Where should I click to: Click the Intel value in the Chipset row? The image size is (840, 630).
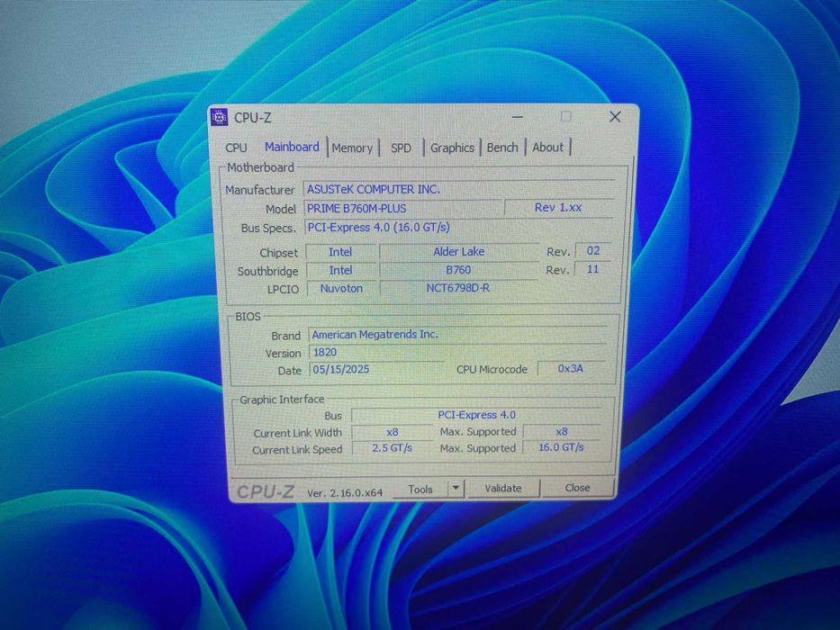(x=340, y=252)
